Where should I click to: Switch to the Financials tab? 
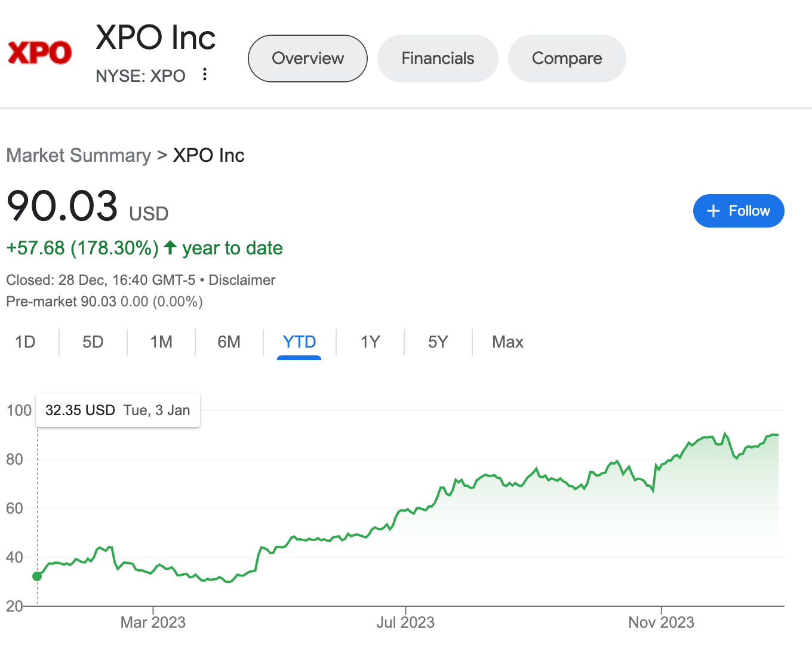pyautogui.click(x=438, y=59)
